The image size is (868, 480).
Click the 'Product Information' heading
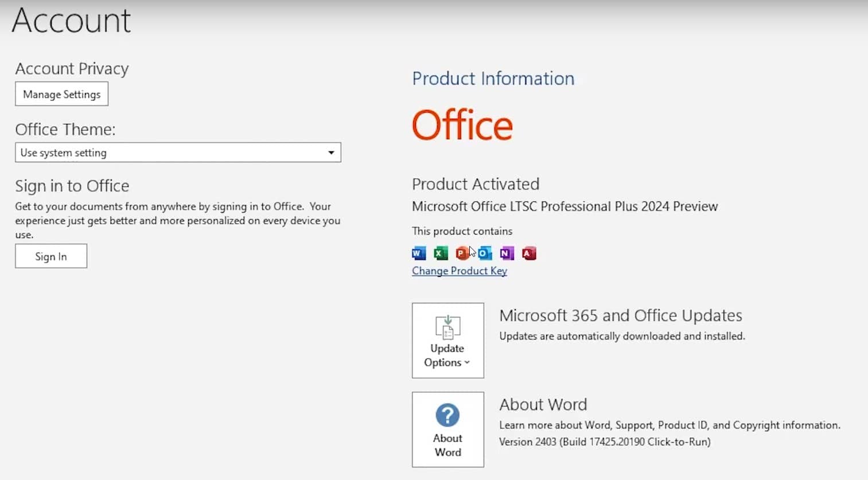(x=493, y=79)
